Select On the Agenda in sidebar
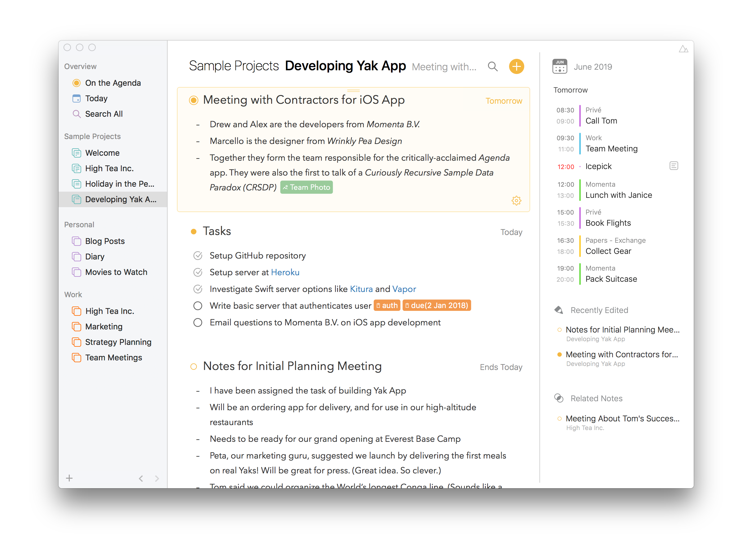Viewport: 756px width, 548px height. point(113,83)
